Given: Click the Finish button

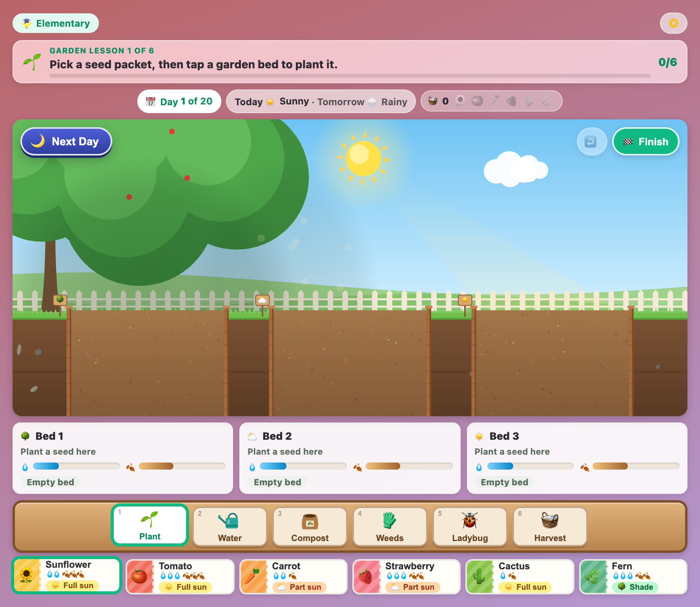Looking at the screenshot, I should 646,141.
